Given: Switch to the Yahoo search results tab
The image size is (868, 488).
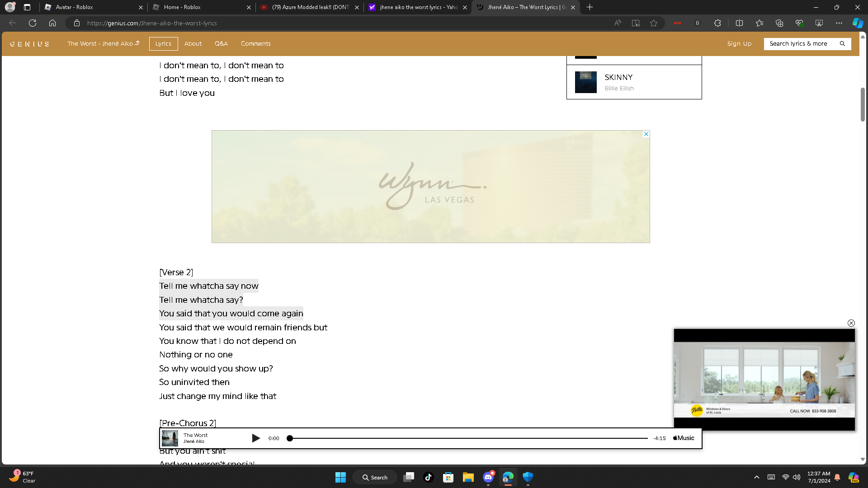Looking at the screenshot, I should [x=418, y=7].
